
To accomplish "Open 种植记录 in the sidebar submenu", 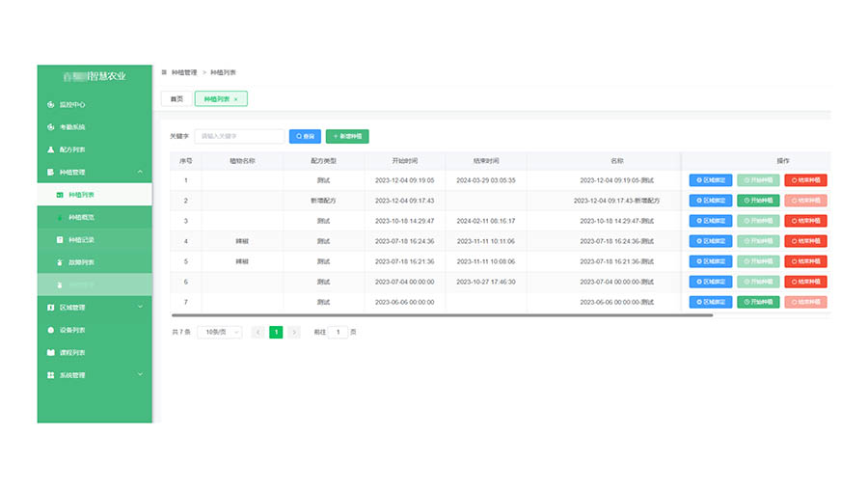I will [81, 240].
